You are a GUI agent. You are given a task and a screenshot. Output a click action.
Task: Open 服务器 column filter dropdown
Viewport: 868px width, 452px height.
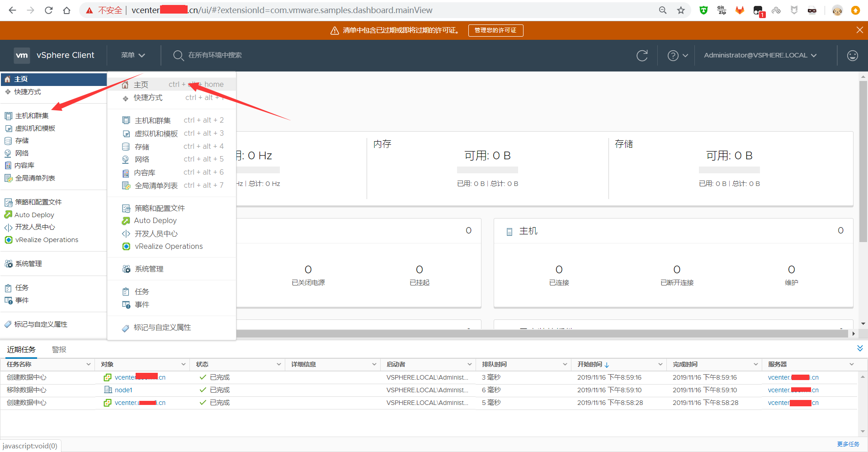851,364
